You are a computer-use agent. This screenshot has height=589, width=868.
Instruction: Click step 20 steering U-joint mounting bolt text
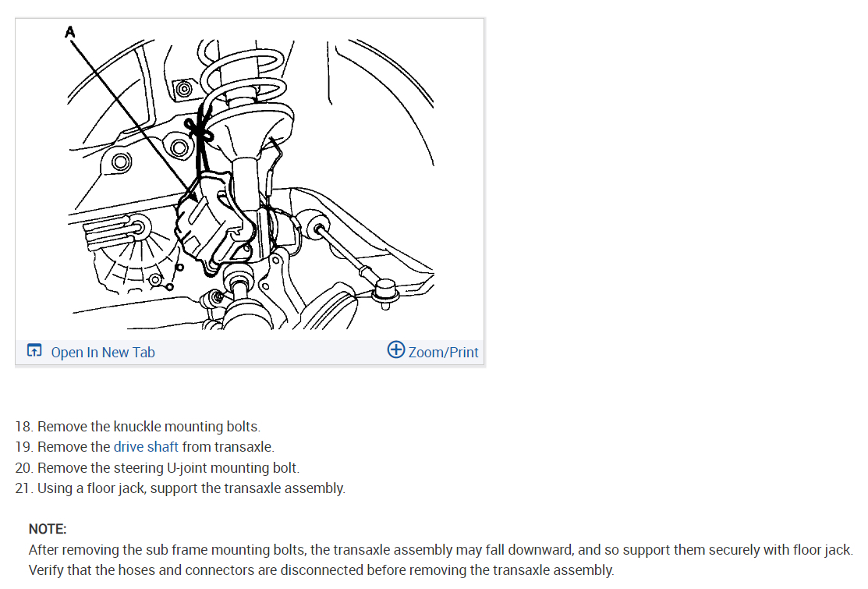(158, 468)
